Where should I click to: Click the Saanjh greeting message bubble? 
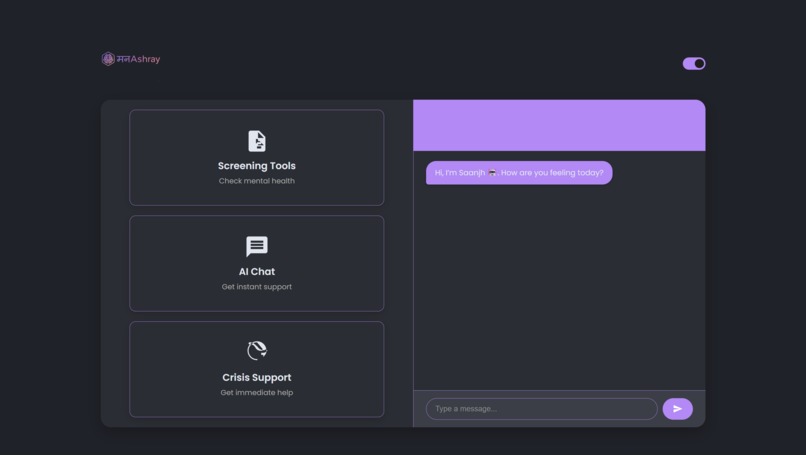click(x=519, y=173)
